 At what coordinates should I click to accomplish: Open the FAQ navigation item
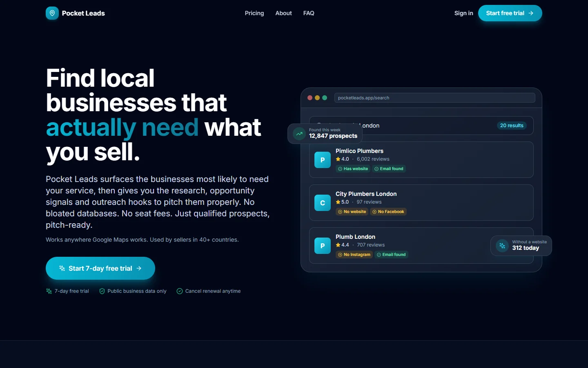[x=309, y=13]
